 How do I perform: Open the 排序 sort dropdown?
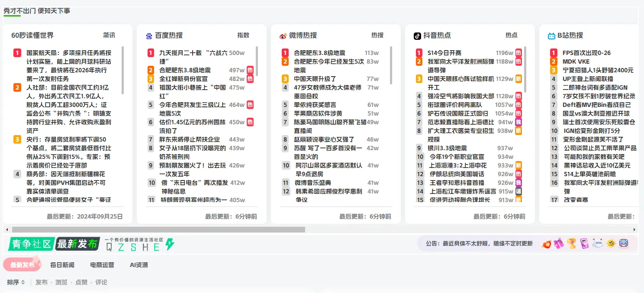pos(16,282)
